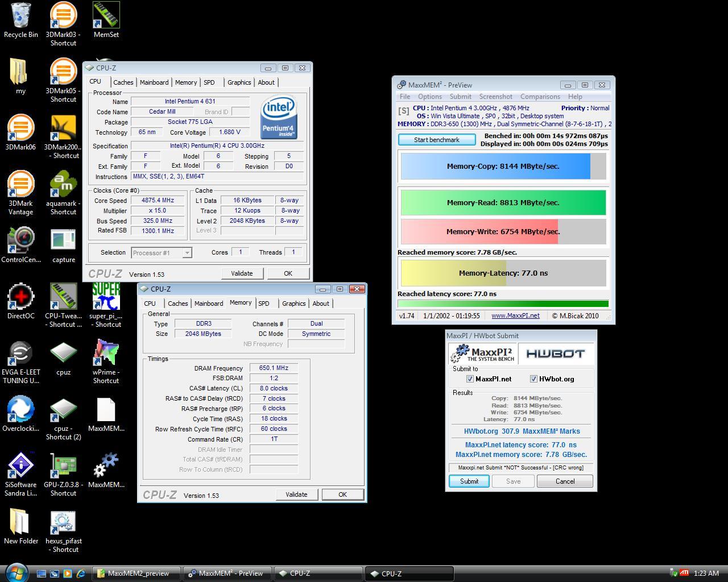Viewport: 728px width, 582px height.
Task: Open the cpuz Shortcut (2) icon
Action: 63,418
